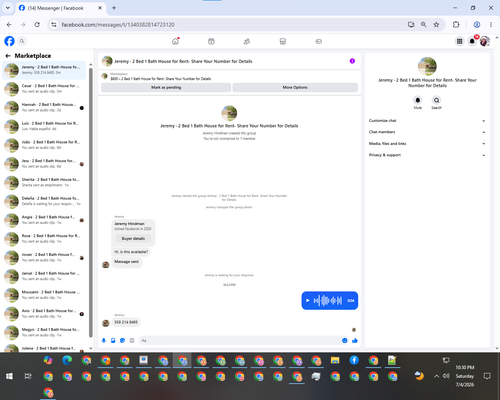Open the notifications bell icon
The width and height of the screenshot is (500, 400).
click(472, 41)
